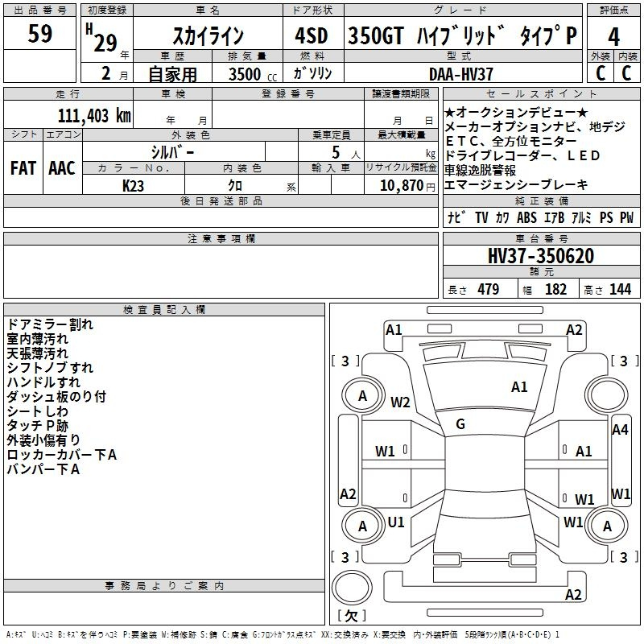Select inspector note ドアミラー割れ
Screen dimensions: 644x644
click(50, 324)
